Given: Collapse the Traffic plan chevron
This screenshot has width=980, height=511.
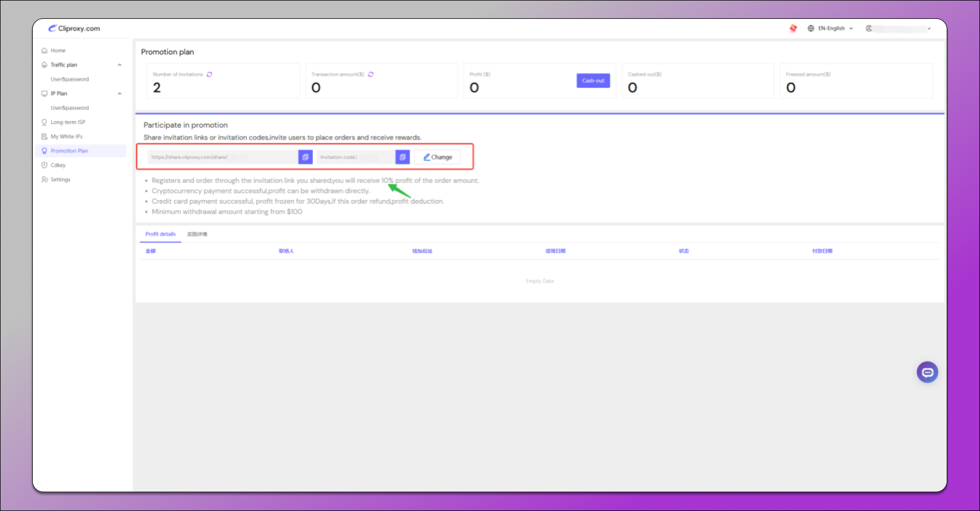Looking at the screenshot, I should click(x=120, y=65).
